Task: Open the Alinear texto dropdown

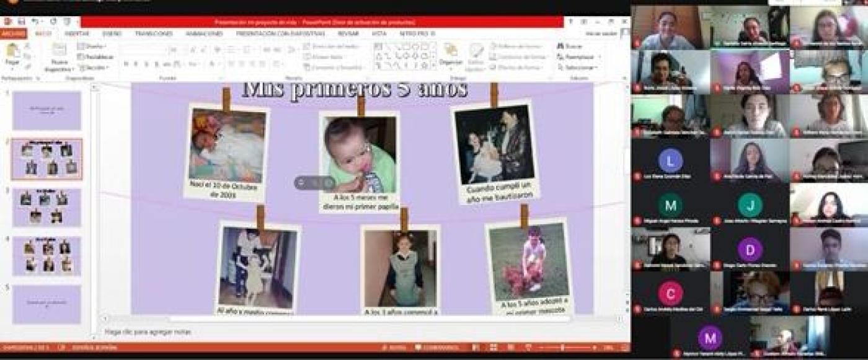Action: 324,57
